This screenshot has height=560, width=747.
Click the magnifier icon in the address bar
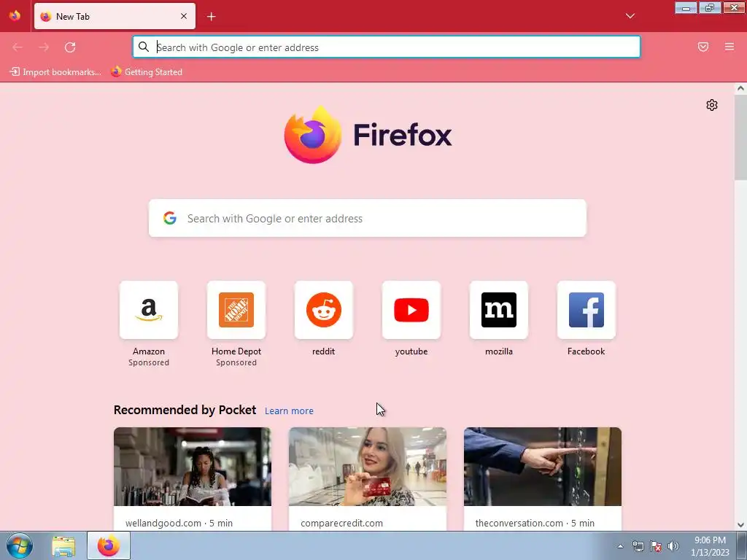point(144,47)
